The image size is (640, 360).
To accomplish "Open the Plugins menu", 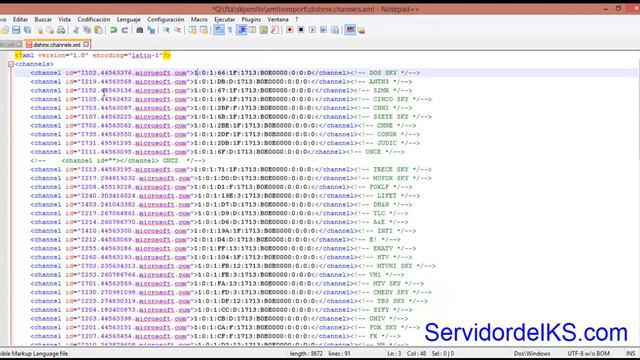I will [x=251, y=20].
